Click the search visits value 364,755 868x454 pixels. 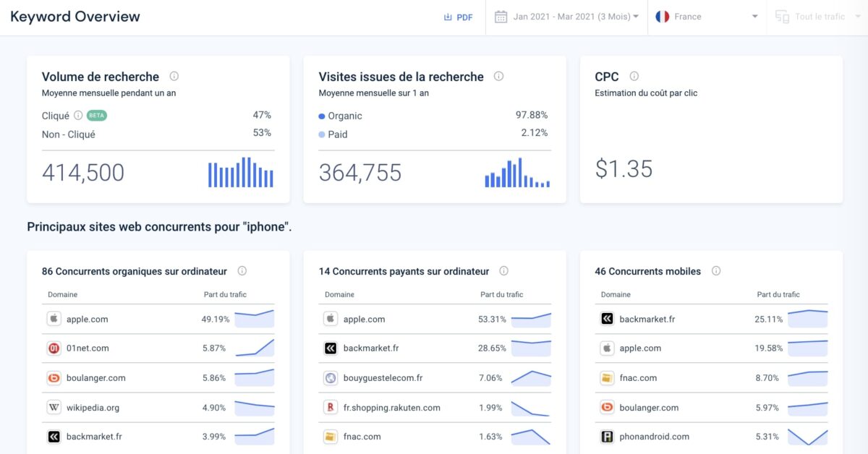tap(360, 173)
